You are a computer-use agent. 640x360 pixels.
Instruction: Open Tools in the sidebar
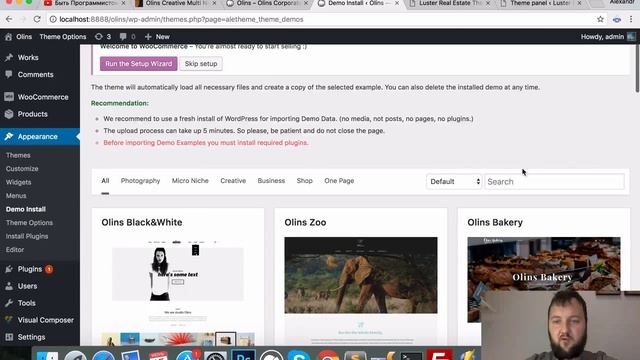(26, 303)
